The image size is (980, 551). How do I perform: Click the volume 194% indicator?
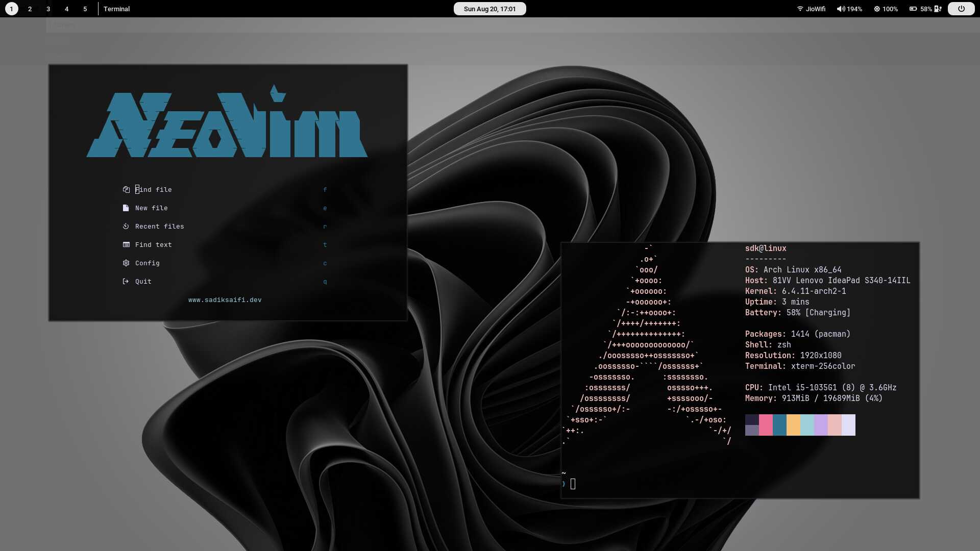coord(849,9)
